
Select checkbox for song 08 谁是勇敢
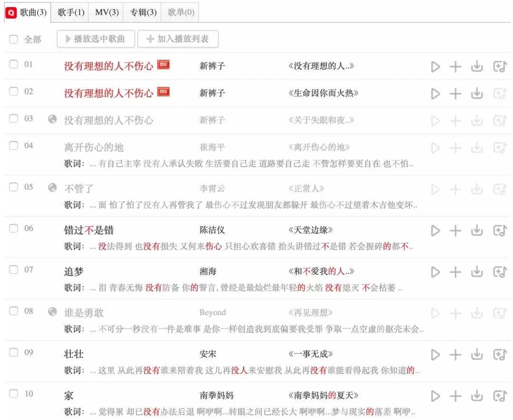(13, 311)
